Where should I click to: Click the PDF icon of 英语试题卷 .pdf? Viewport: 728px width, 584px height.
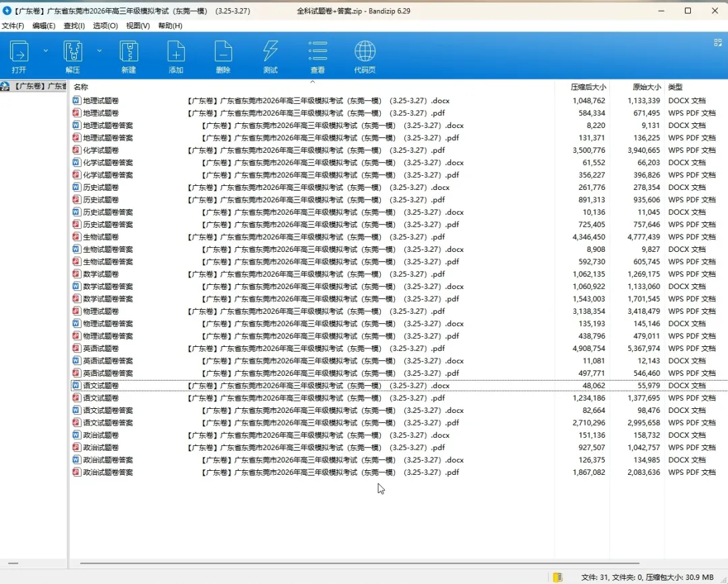point(77,348)
